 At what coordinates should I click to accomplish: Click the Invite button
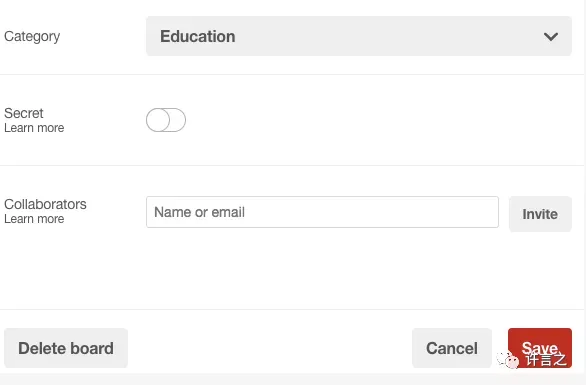(x=540, y=214)
